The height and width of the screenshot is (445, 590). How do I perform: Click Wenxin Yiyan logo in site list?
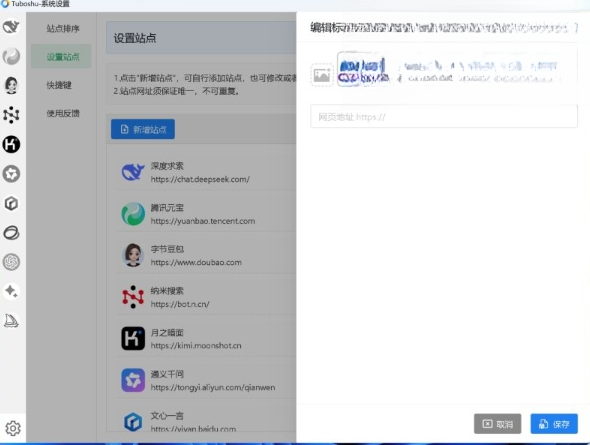[x=133, y=422]
